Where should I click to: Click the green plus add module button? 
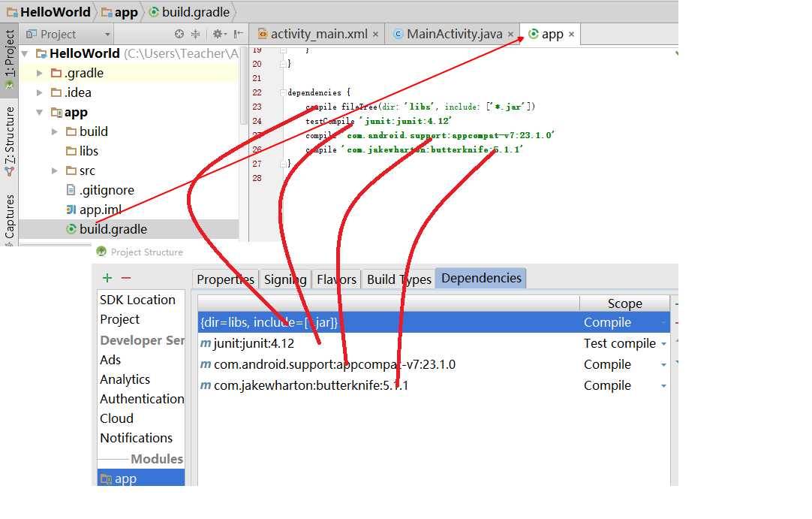coord(107,278)
